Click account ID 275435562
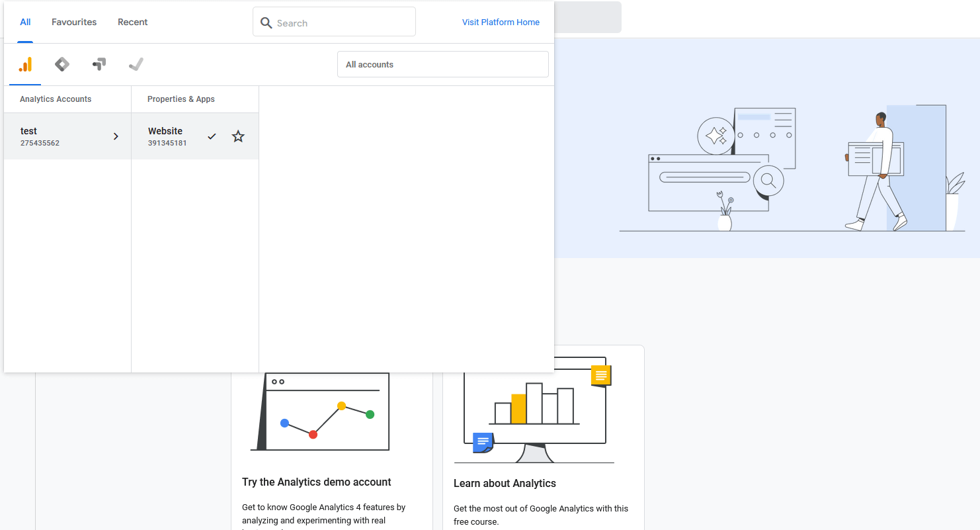This screenshot has width=980, height=530. click(x=40, y=143)
